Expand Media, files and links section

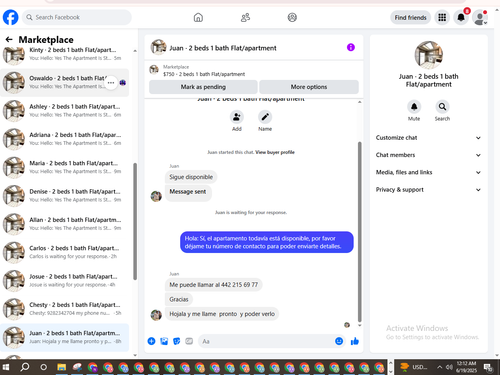429,172
